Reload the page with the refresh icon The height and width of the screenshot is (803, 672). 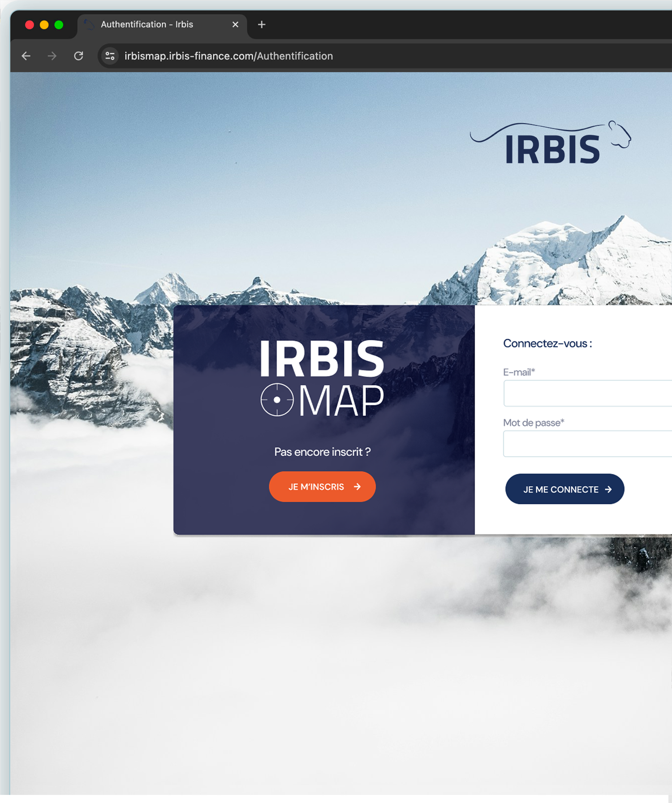click(78, 56)
